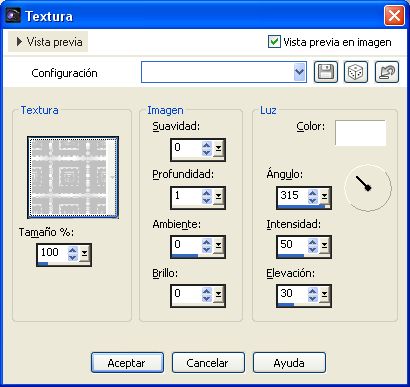
Task: Expand the Vista previa section
Action: [x=48, y=42]
